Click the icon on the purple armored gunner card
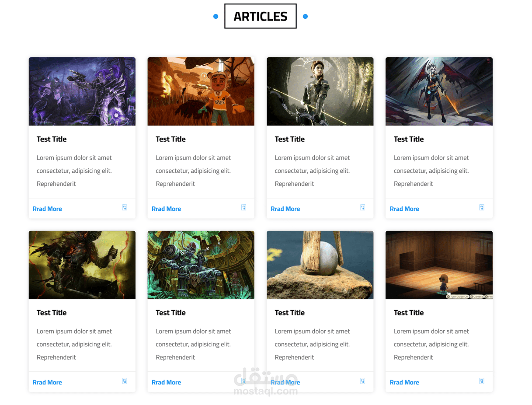532x405 pixels. [125, 207]
